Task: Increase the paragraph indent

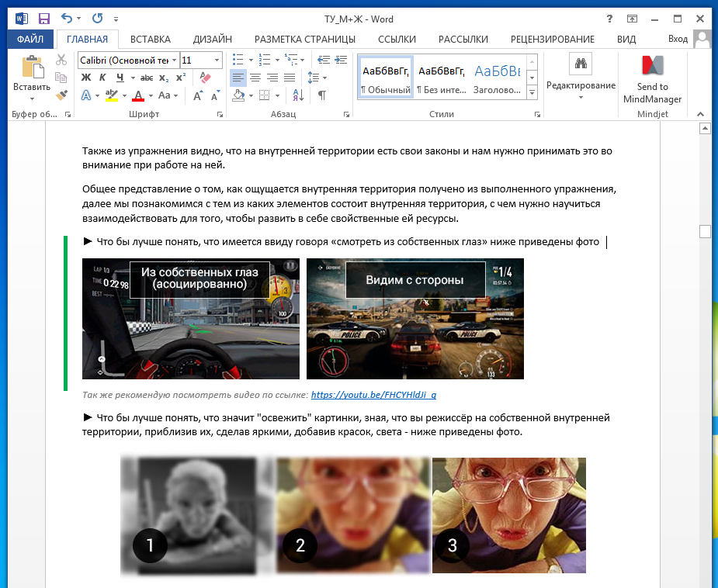Action: [341, 60]
